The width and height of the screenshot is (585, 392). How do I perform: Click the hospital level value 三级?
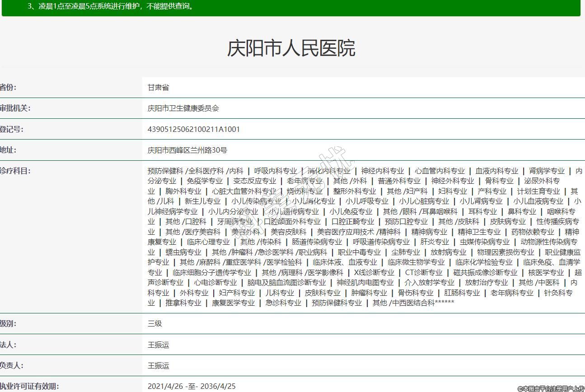pos(154,323)
